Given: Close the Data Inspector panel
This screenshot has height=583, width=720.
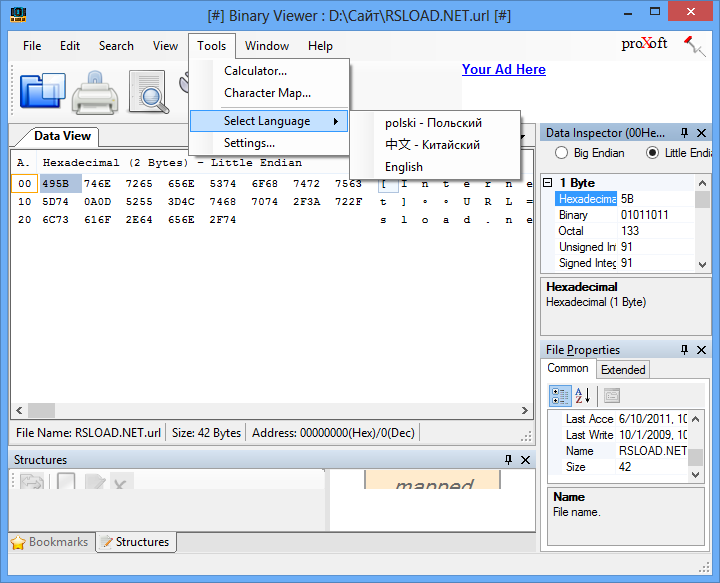Looking at the screenshot, I should [701, 133].
